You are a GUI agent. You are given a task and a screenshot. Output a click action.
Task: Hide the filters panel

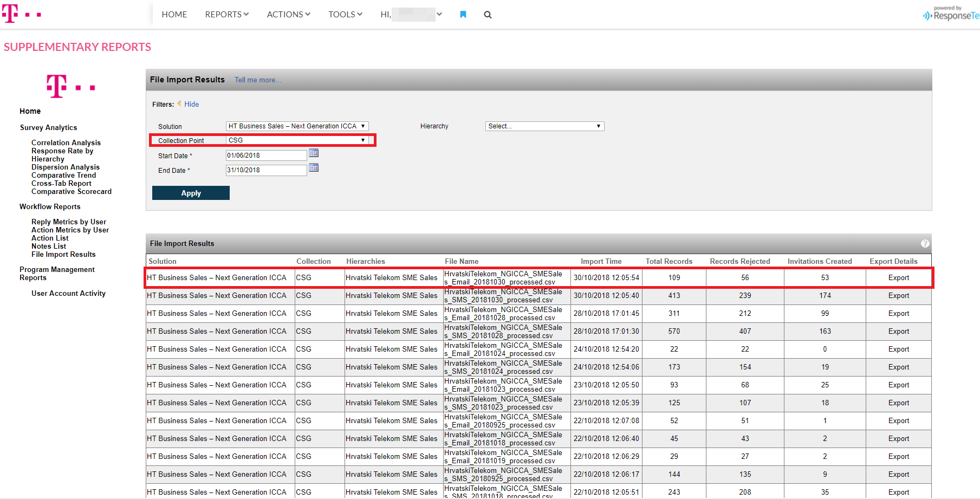pyautogui.click(x=191, y=105)
